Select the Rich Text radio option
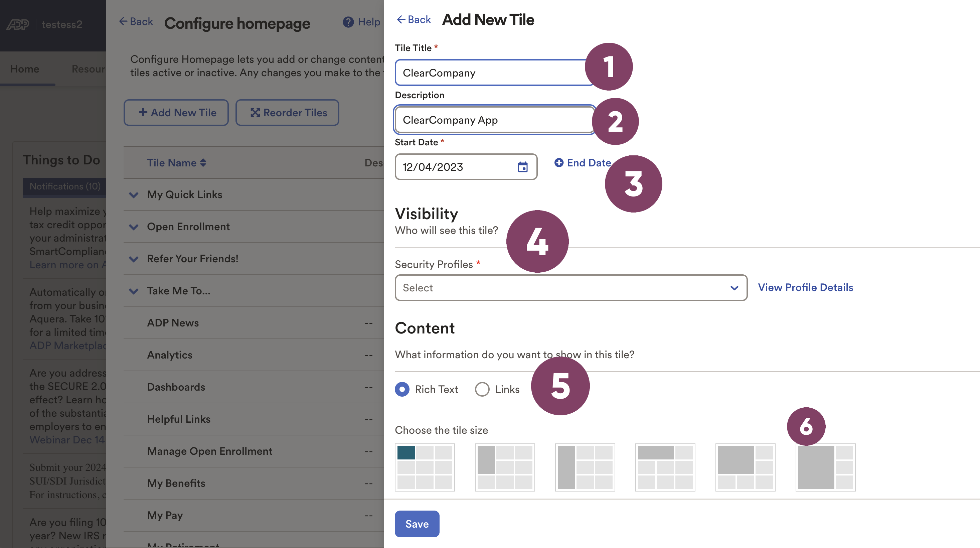This screenshot has width=980, height=548. click(402, 389)
